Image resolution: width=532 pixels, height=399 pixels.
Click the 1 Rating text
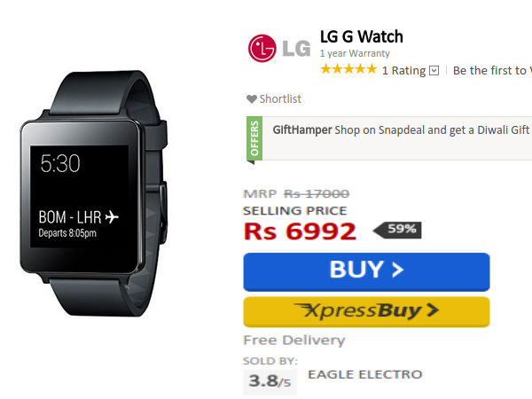coord(403,71)
